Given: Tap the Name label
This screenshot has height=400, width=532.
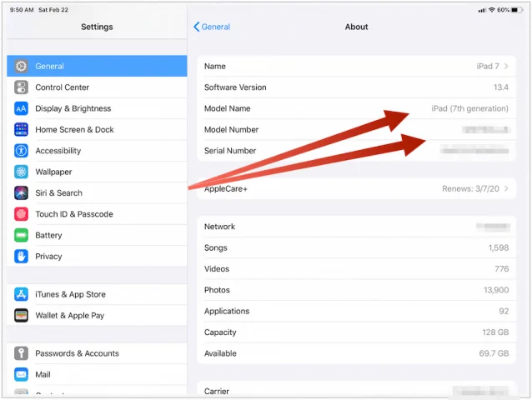Looking at the screenshot, I should (215, 66).
